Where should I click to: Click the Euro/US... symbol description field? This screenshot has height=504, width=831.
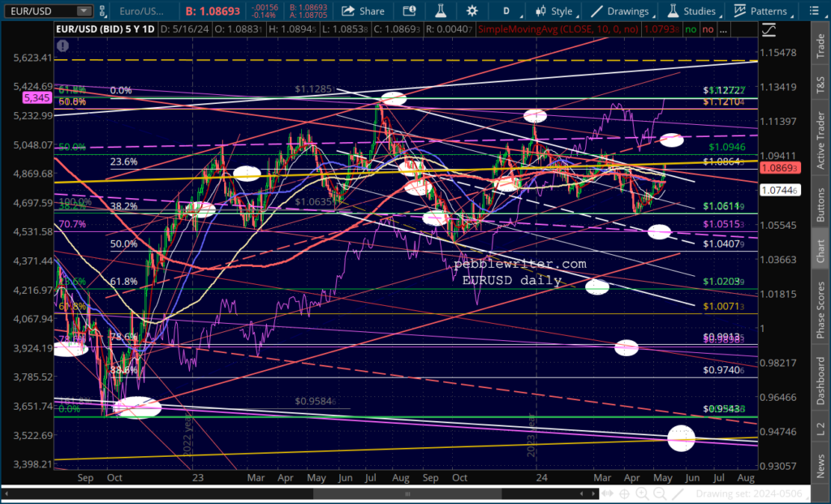click(x=141, y=11)
